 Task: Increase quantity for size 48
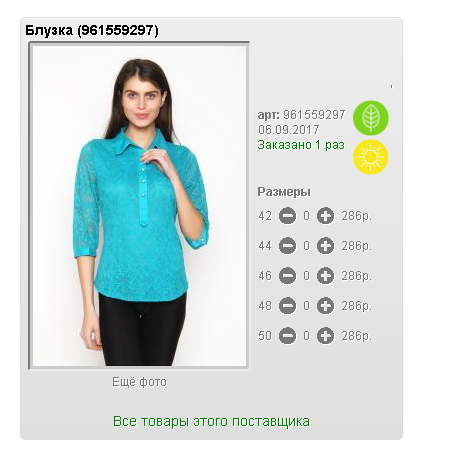[325, 306]
